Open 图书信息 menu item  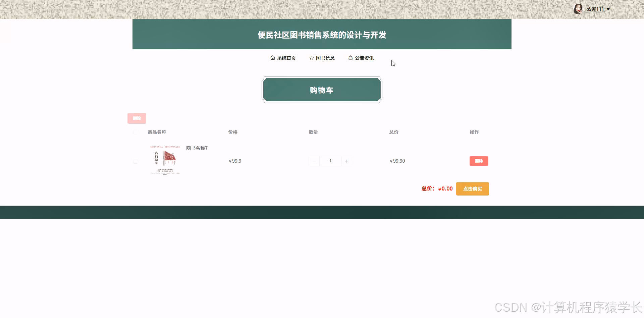(x=322, y=58)
